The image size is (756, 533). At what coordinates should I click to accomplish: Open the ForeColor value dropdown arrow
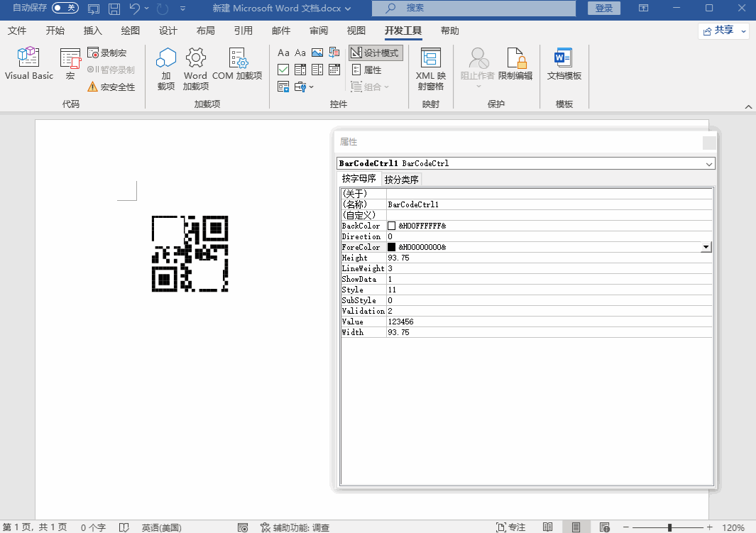(x=706, y=247)
